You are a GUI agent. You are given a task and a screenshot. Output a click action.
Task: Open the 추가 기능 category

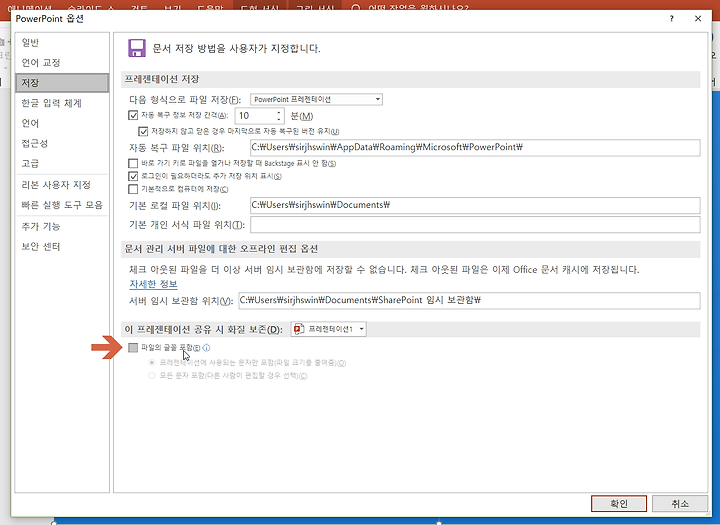tap(62, 226)
